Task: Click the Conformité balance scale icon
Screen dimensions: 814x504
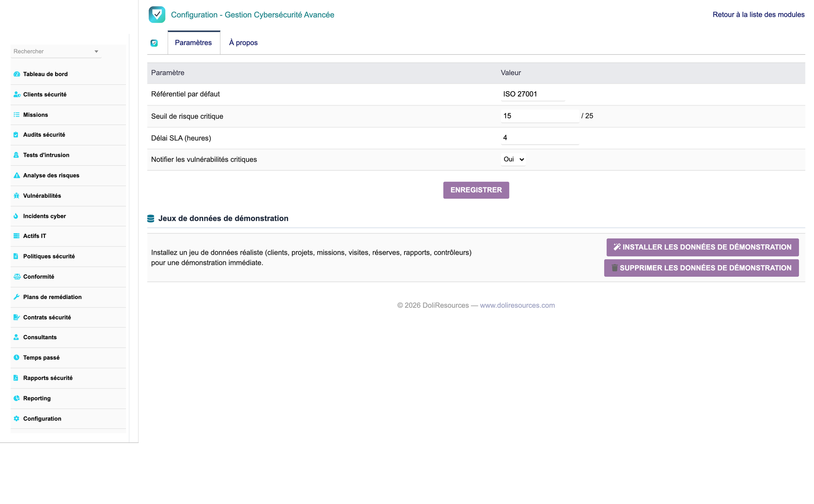Action: [x=17, y=276]
